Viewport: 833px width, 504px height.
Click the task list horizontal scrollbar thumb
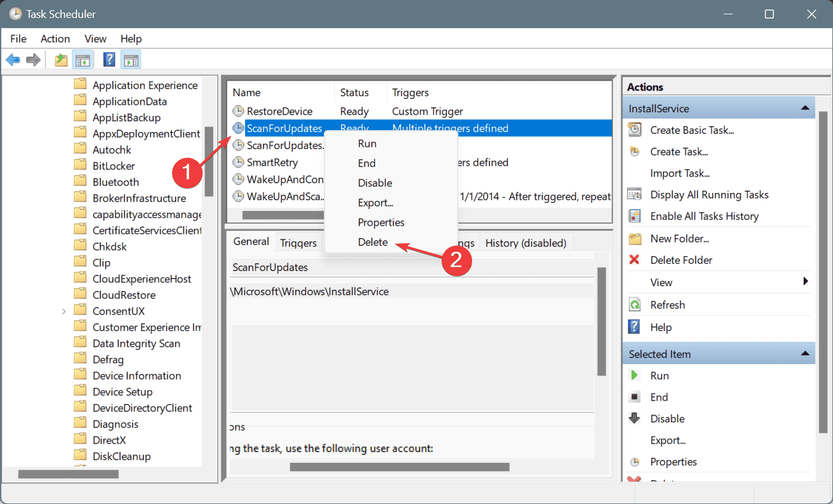click(283, 215)
